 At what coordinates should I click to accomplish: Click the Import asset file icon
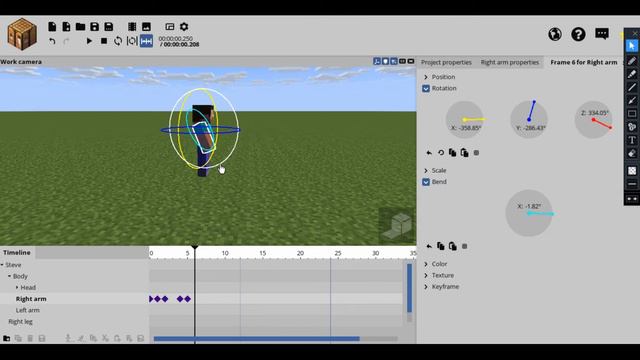[66, 27]
